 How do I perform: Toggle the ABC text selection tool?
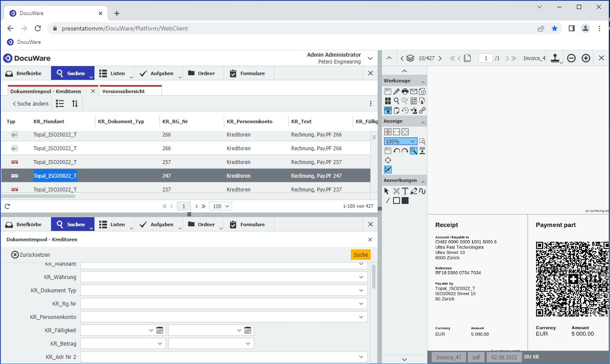387,110
